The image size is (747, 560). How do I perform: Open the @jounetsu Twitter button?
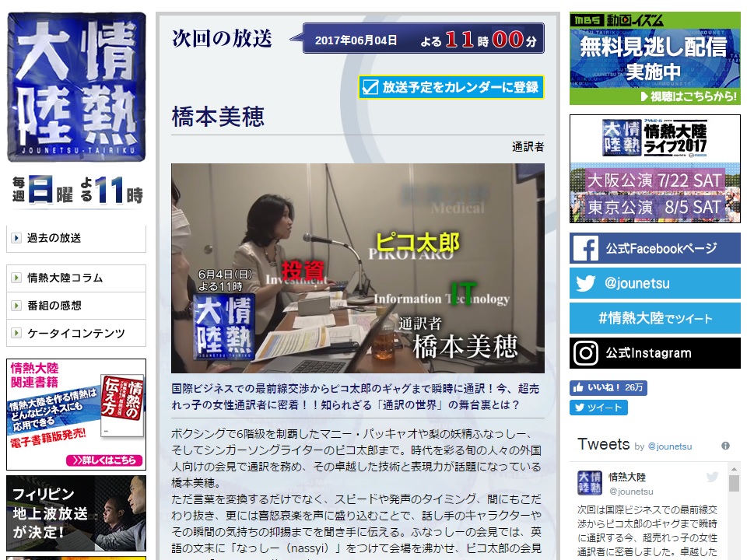pos(655,283)
